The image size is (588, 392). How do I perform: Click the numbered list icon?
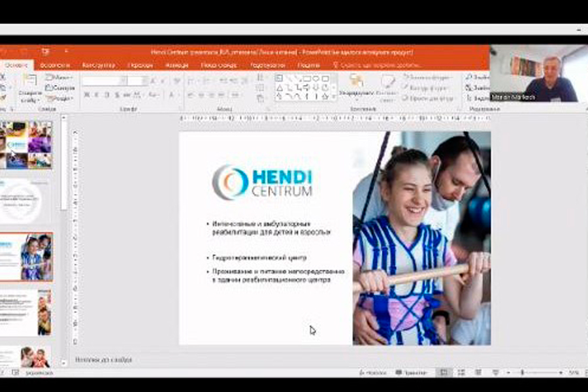click(x=206, y=80)
